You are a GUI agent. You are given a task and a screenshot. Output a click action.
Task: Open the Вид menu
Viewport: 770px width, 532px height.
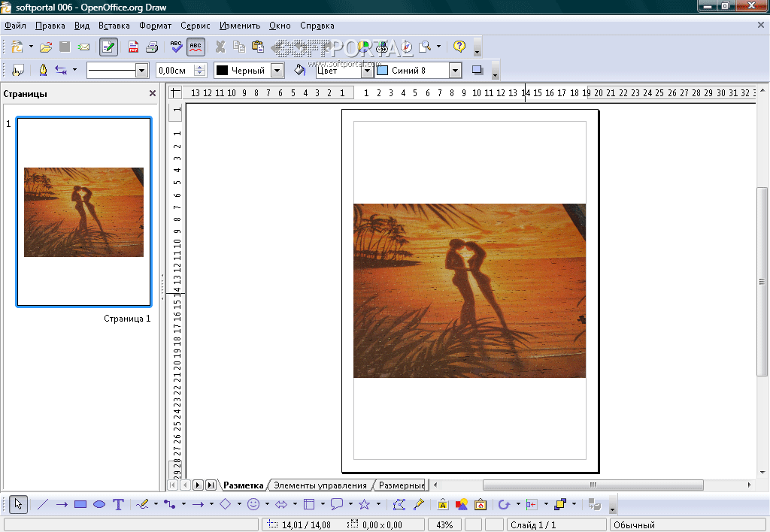(x=82, y=26)
